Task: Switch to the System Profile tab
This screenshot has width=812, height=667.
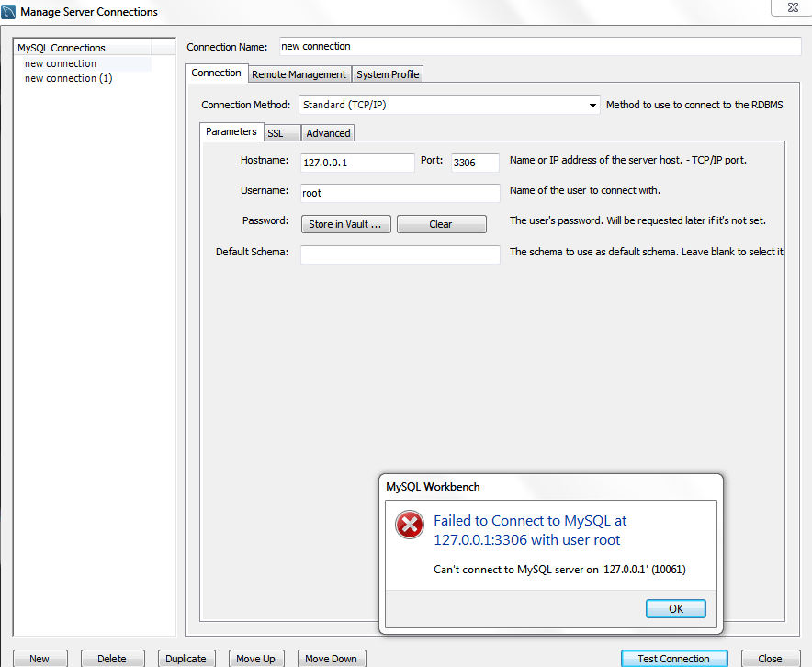Action: (387, 73)
